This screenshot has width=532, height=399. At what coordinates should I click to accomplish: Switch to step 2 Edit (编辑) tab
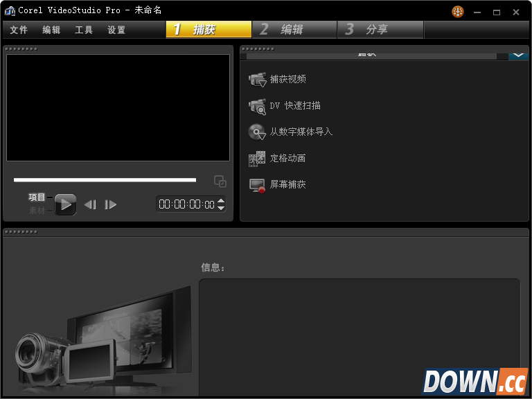click(x=291, y=29)
